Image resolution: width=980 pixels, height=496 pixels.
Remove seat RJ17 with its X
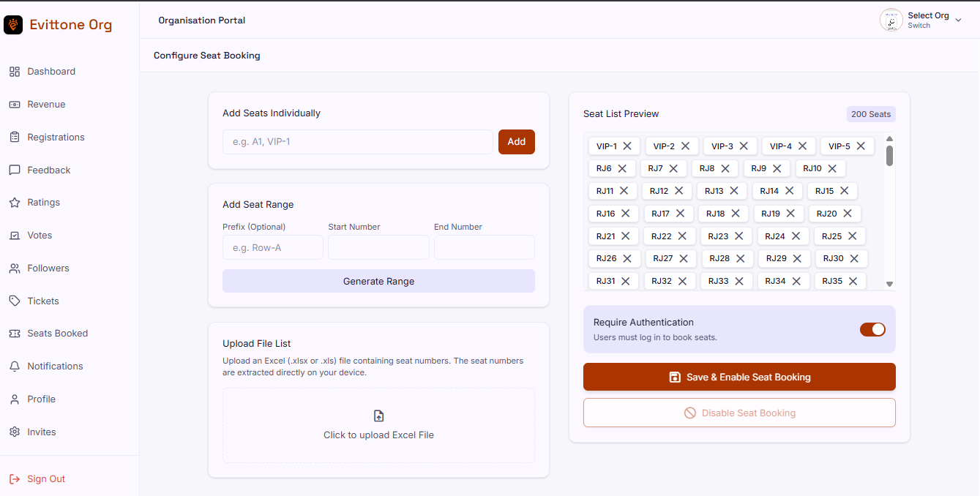click(x=680, y=214)
